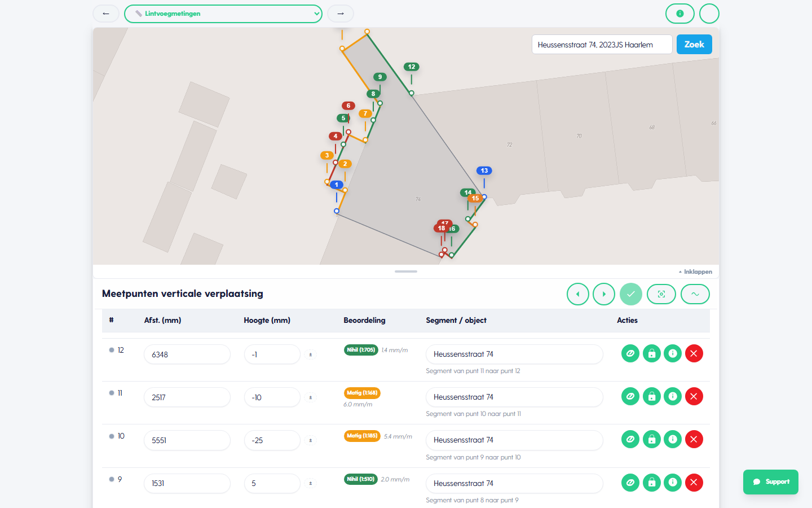This screenshot has width=812, height=508.
Task: Open the info button in the top bar
Action: tap(680, 14)
